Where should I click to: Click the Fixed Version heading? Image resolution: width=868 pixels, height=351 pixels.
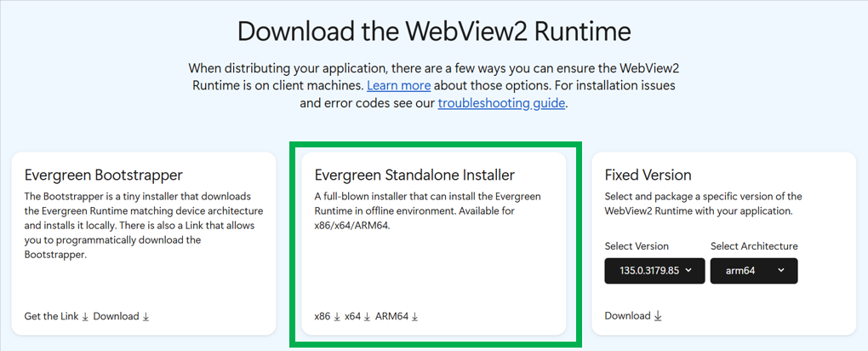click(x=648, y=175)
